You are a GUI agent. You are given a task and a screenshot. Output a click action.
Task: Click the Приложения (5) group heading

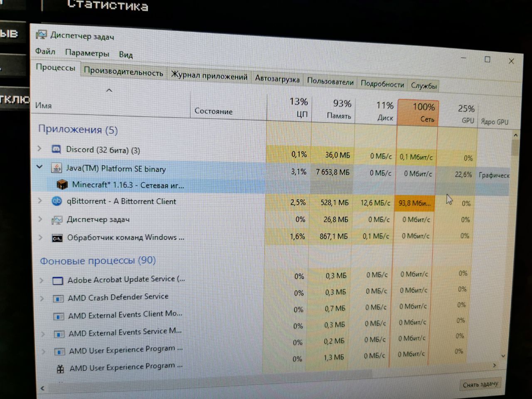pyautogui.click(x=78, y=129)
